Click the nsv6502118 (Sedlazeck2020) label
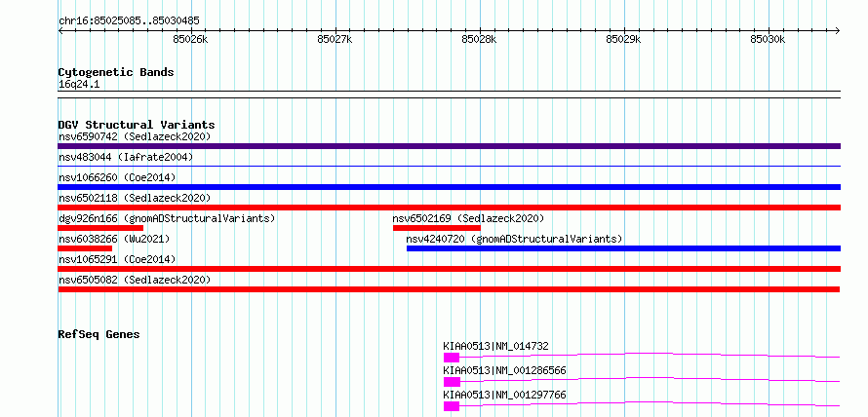This screenshot has width=868, height=417. [x=135, y=198]
